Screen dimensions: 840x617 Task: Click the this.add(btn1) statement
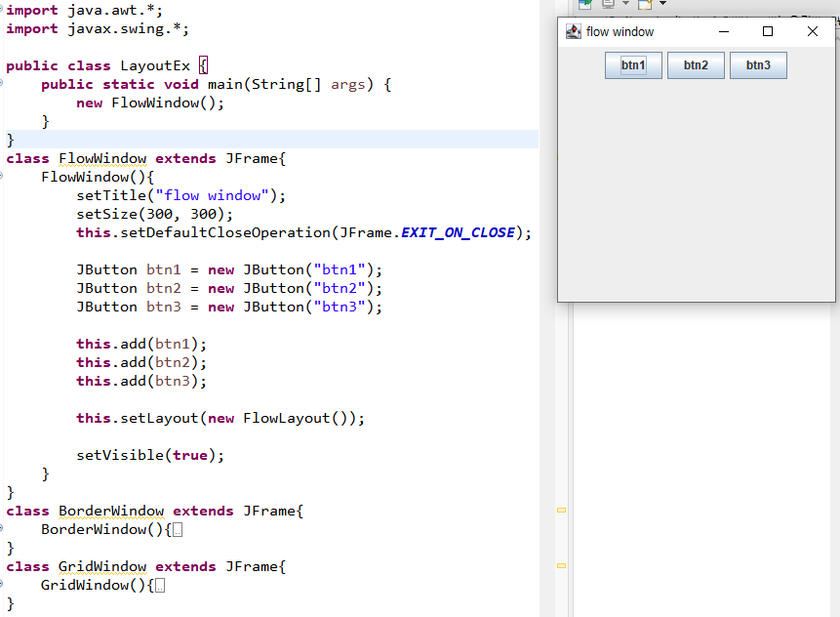pos(141,344)
